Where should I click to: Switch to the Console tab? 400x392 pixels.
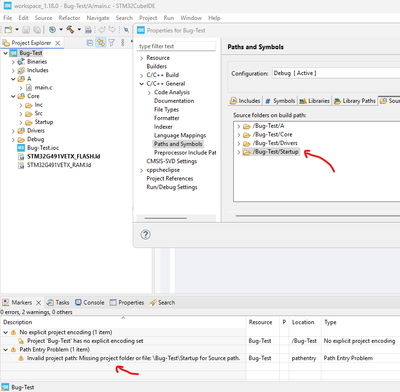click(90, 303)
